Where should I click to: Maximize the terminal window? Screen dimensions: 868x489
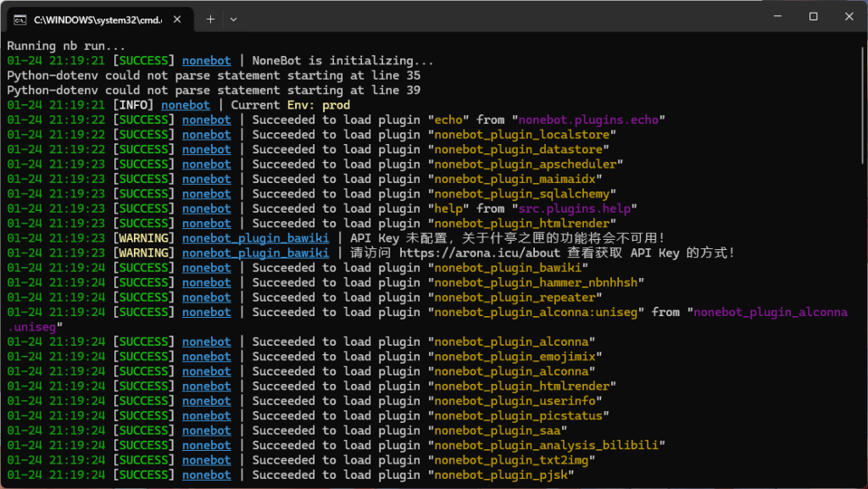pyautogui.click(x=813, y=17)
